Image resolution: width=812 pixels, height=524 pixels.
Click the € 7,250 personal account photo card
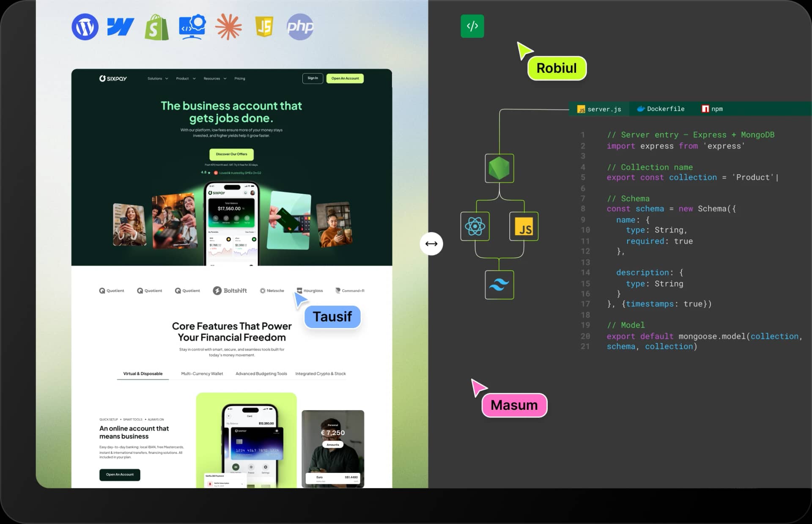click(x=333, y=449)
